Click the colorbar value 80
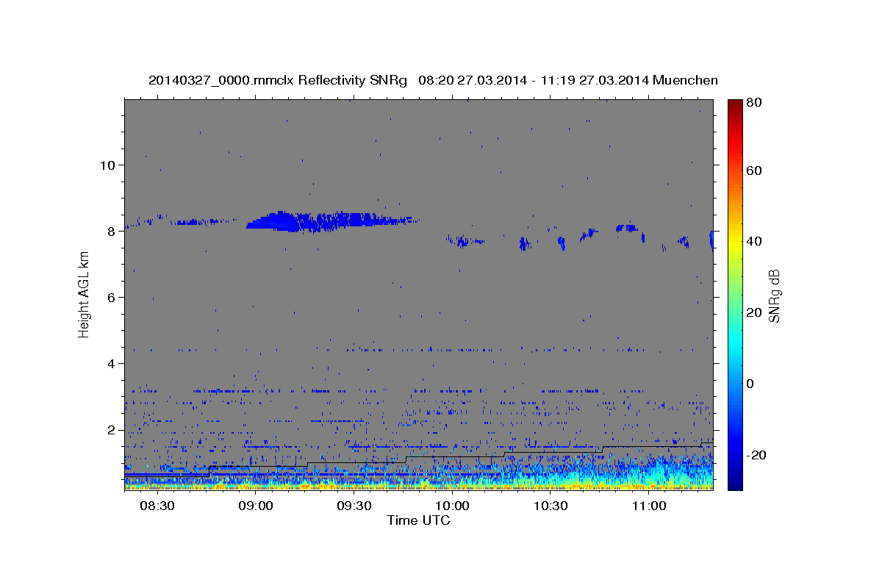882x588 pixels. (x=754, y=103)
